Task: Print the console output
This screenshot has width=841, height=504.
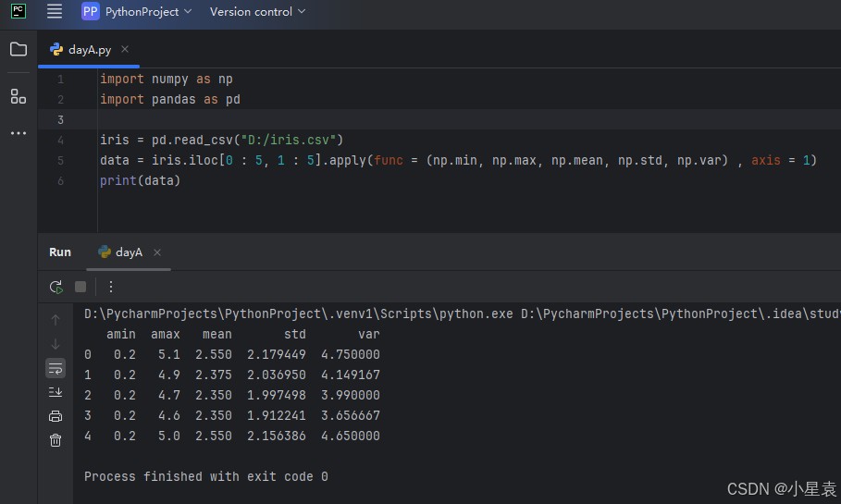Action: click(56, 416)
